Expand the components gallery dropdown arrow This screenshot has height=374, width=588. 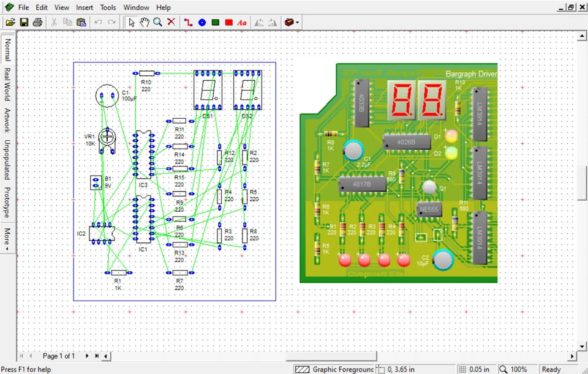[x=298, y=22]
